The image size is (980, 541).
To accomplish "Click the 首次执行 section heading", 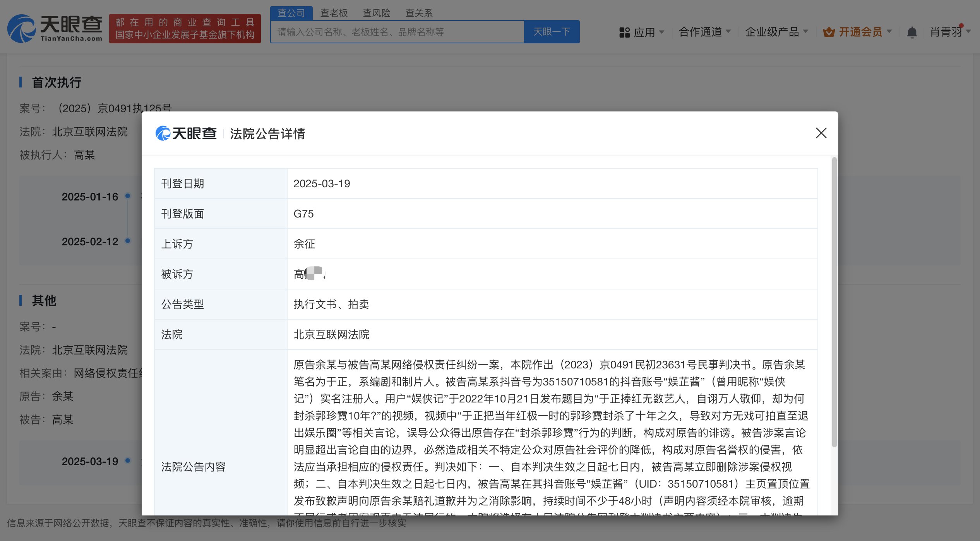I will coord(57,82).
